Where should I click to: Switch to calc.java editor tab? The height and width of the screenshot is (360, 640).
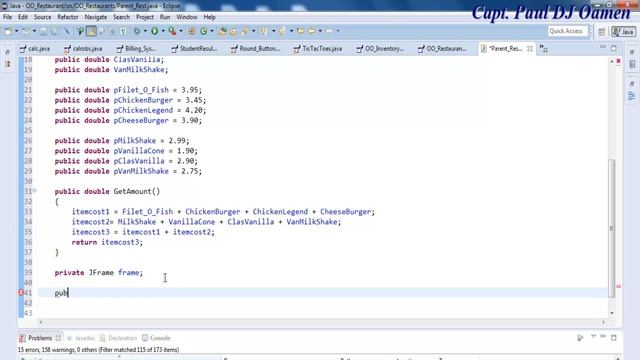(35, 49)
